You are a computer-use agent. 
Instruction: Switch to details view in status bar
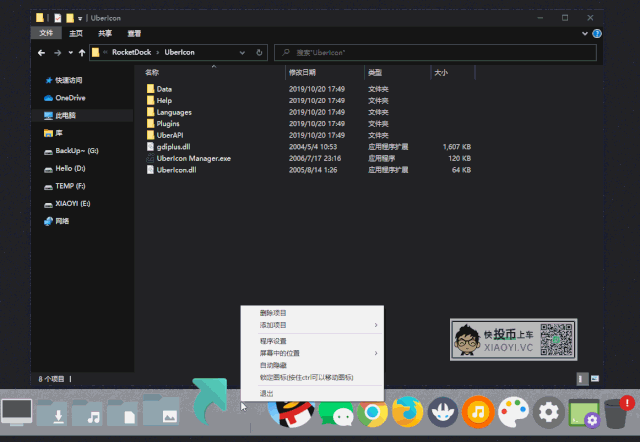pyautogui.click(x=580, y=379)
